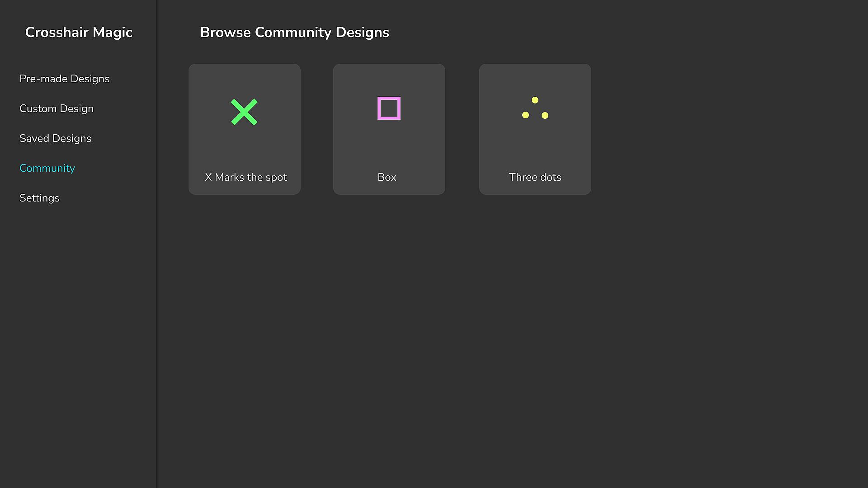
Task: Click the lower-right yellow dot of the triangle
Action: (x=545, y=116)
